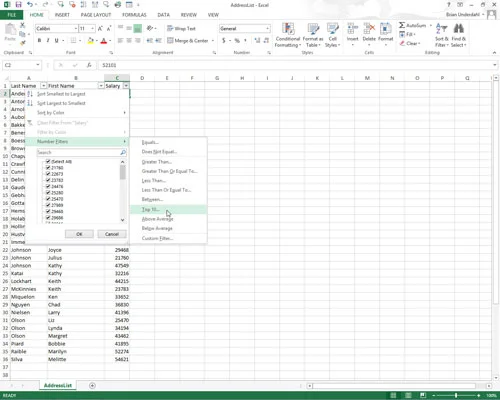Uncheck the (Select All) checkbox
Image resolution: width=500 pixels, height=400 pixels.
click(x=48, y=161)
